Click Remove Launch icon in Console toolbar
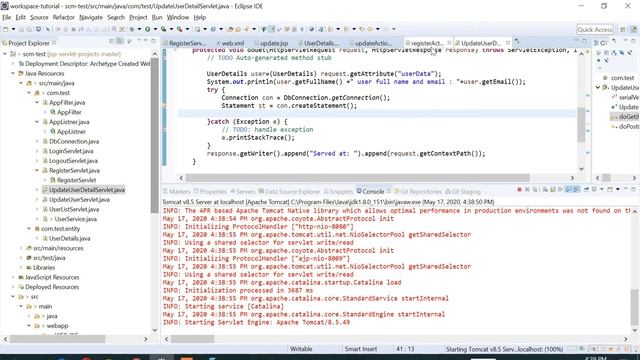 coord(527,190)
